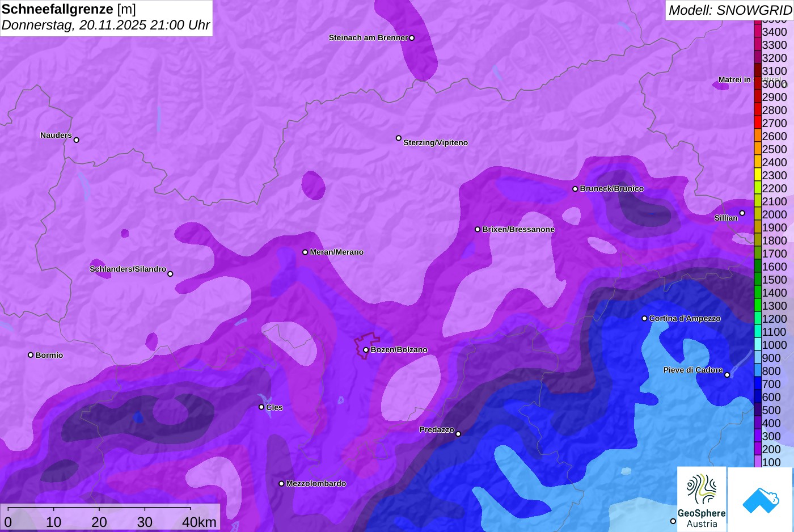Screen dimensions: 794x532
Task: Click the 'Cortina d'Ampezzo' label text
Action: point(685,319)
